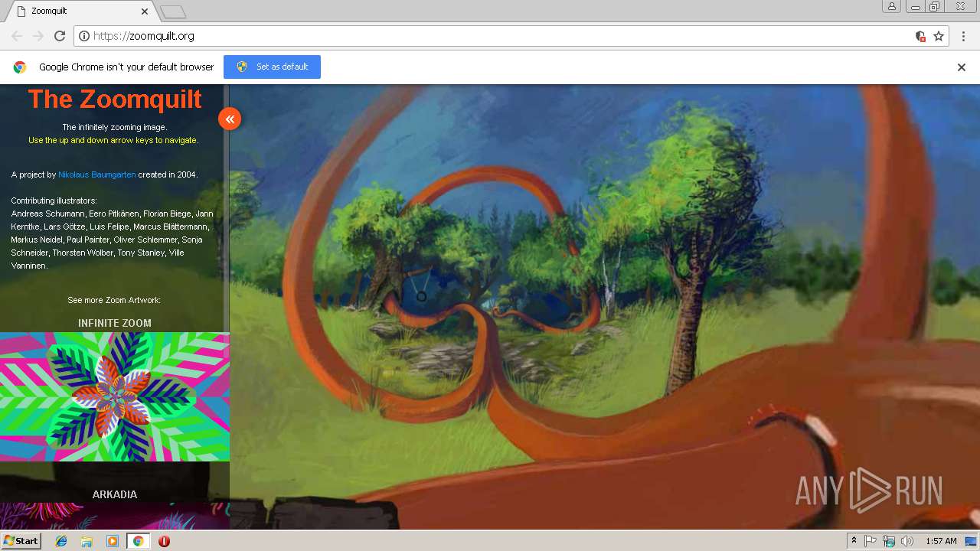Close the Zoomquilt tab
This screenshot has width=980, height=551.
coord(145,11)
